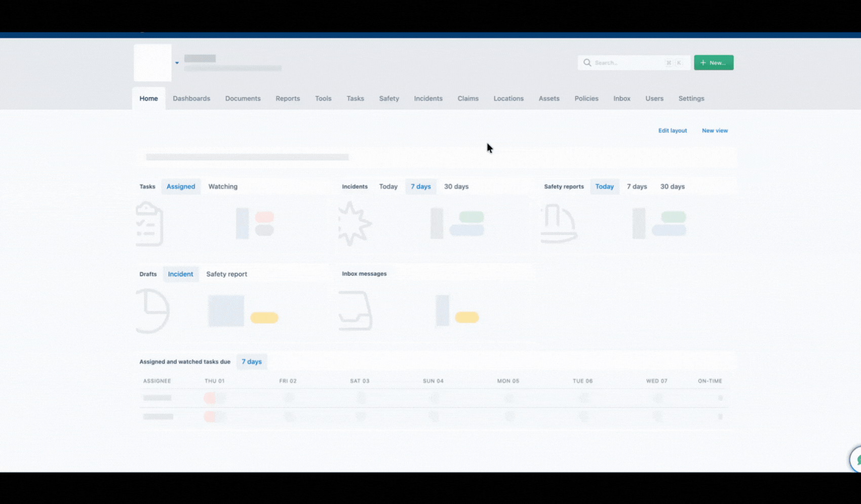The image size is (861, 504).
Task: Click the Drafts pie clock icon
Action: point(152,311)
